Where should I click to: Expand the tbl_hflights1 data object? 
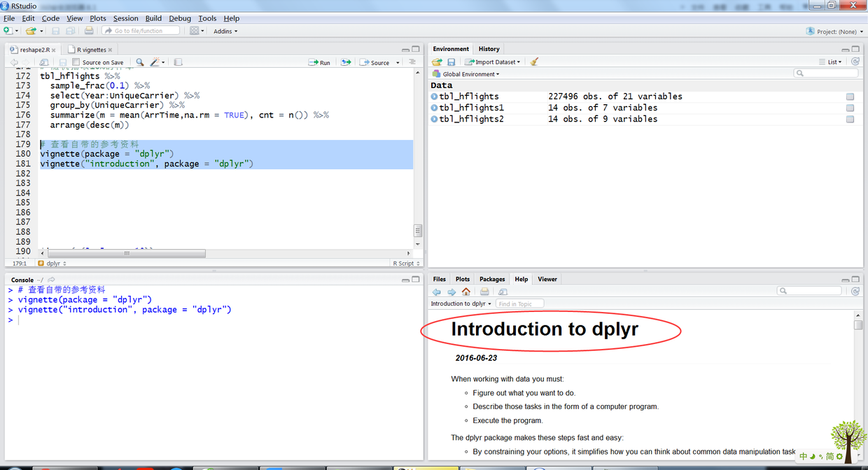434,108
